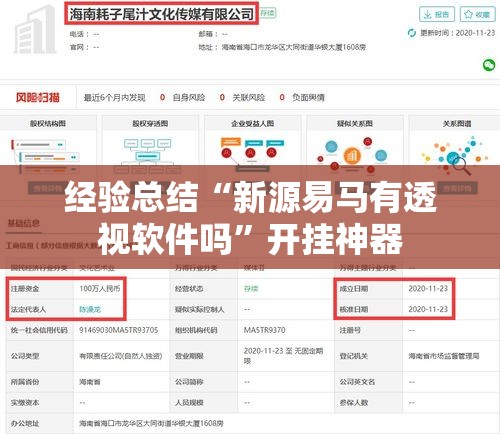The image size is (500, 434).
Task: Click the 100万人民币 registered capital value
Action: pos(100,288)
